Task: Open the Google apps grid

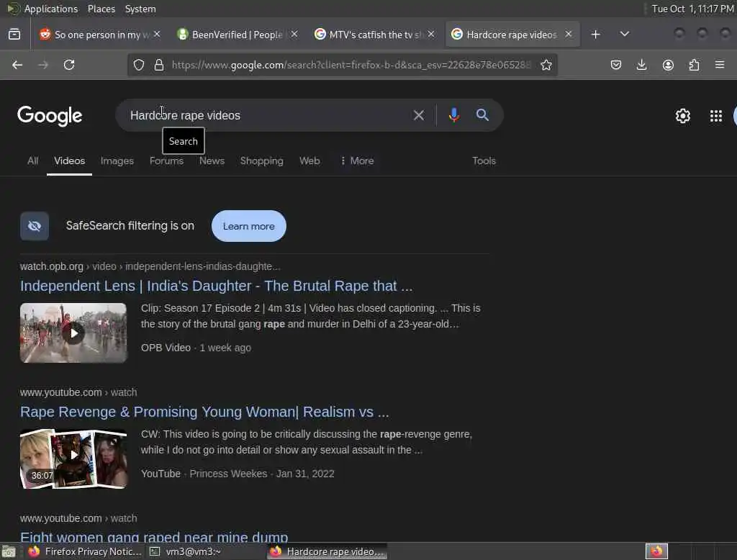Action: (716, 116)
